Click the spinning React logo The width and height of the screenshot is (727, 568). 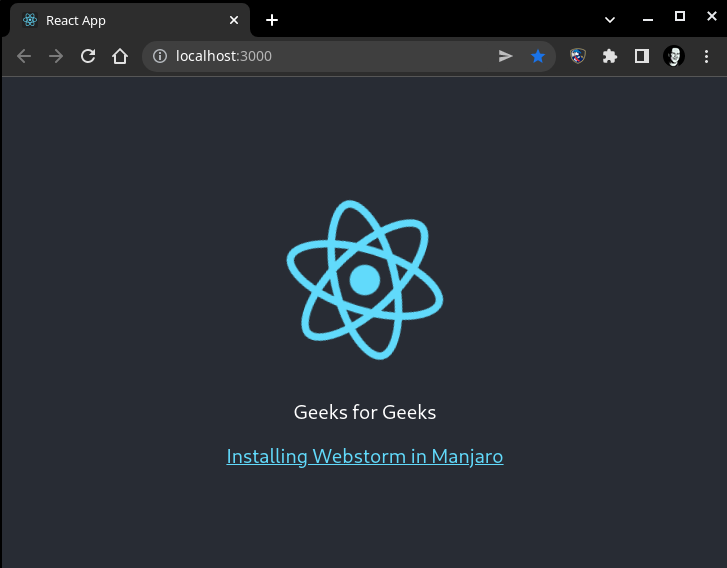tap(365, 280)
